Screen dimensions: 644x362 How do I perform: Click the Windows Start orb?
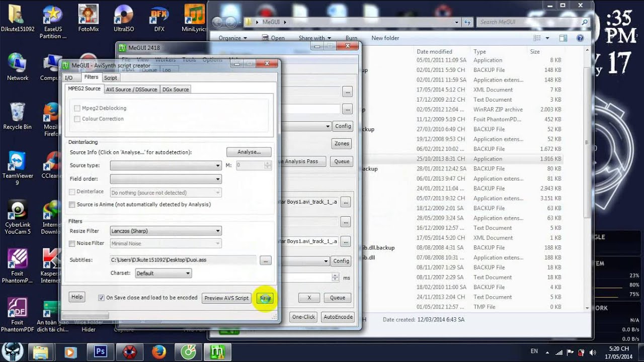13,351
